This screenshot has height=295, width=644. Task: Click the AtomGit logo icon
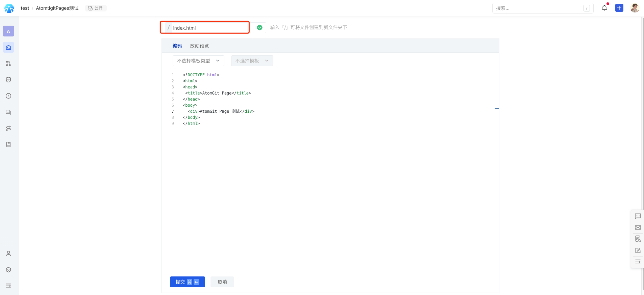(x=9, y=8)
